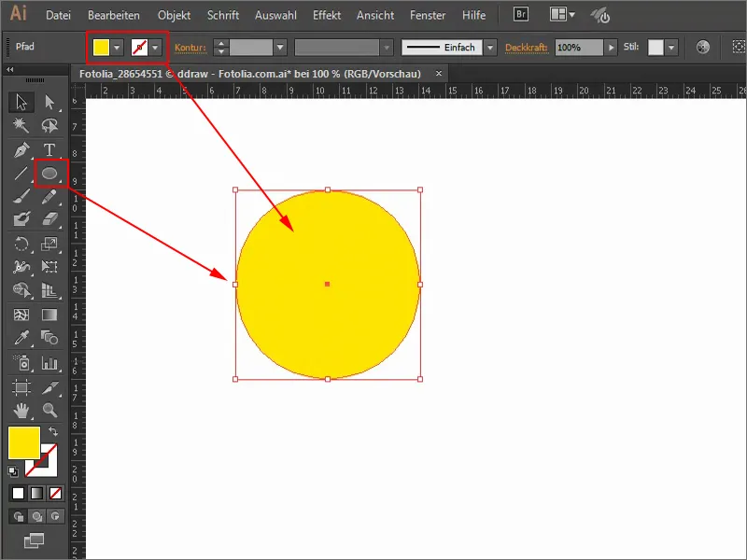
Task: Collapse the tools panel double arrows
Action: pos(10,70)
